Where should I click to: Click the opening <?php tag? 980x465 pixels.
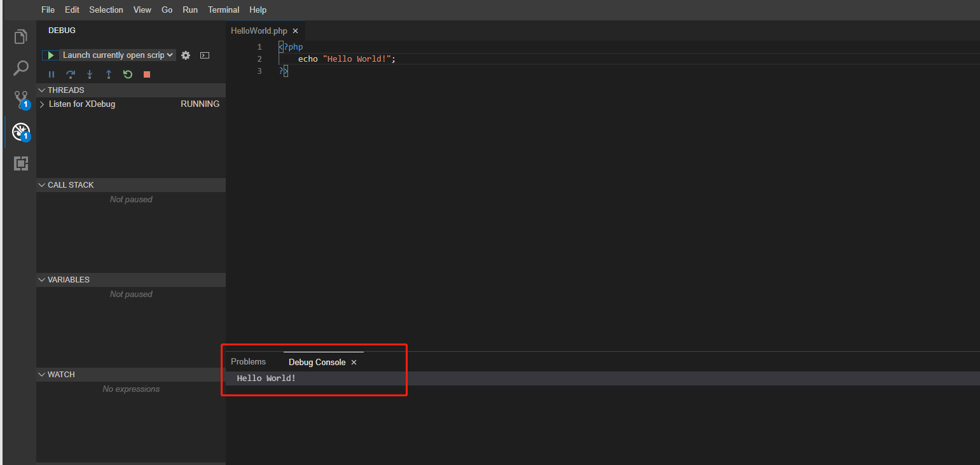coord(291,47)
